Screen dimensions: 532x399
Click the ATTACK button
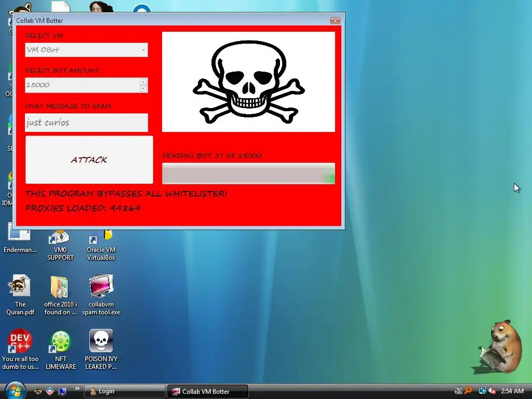point(89,160)
